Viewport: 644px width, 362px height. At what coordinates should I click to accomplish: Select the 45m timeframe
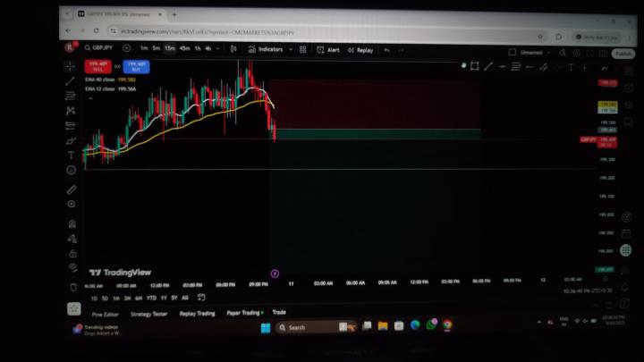184,48
